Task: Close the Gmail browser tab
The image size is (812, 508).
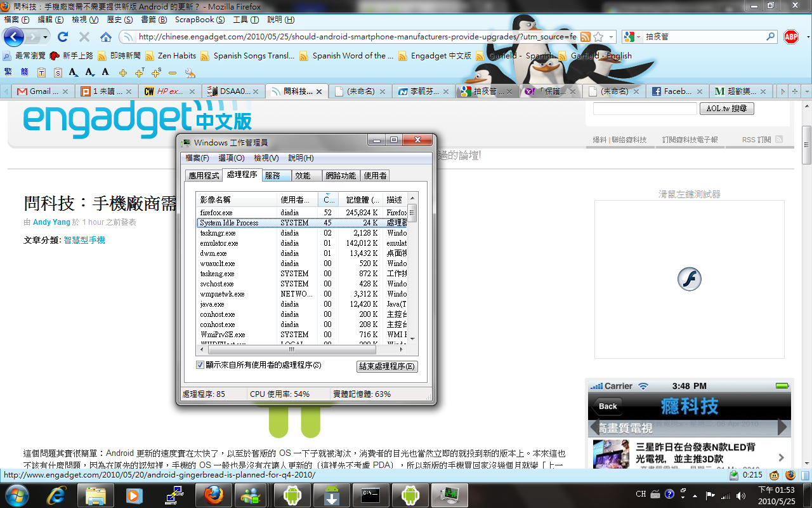Action: 67,91
